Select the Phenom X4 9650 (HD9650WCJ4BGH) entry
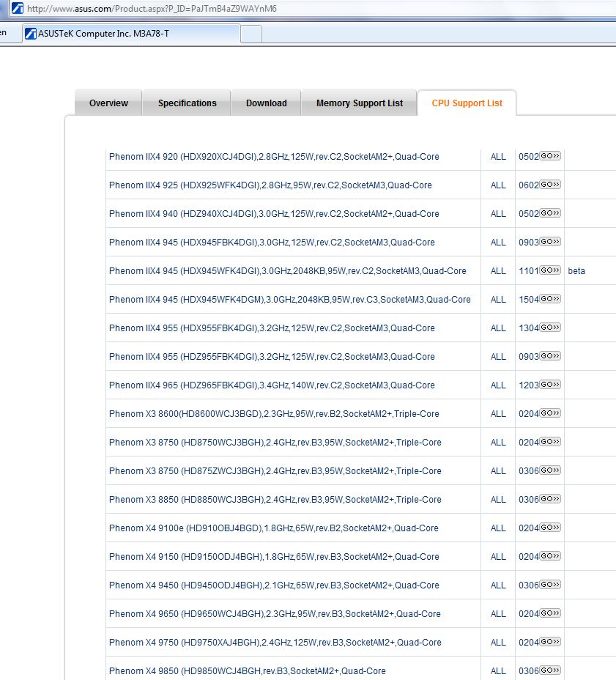 click(275, 615)
